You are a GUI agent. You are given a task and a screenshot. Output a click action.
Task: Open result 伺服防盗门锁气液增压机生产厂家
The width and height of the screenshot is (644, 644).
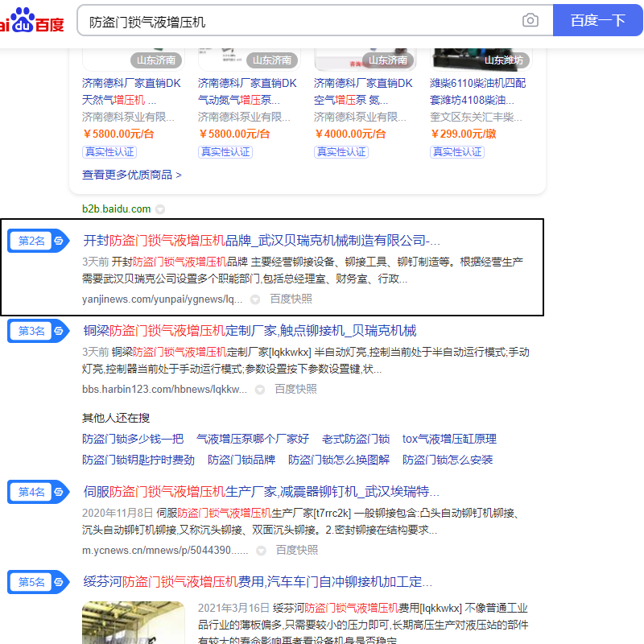coord(261,492)
